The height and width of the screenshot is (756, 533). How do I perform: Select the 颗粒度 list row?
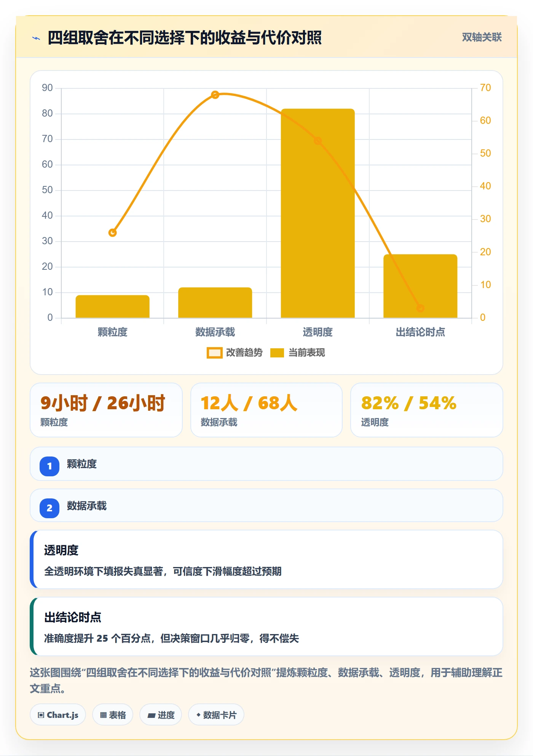(266, 464)
